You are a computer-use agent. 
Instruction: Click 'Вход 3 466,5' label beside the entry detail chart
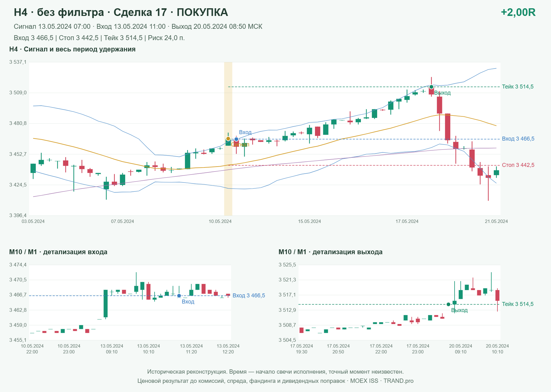(x=249, y=296)
